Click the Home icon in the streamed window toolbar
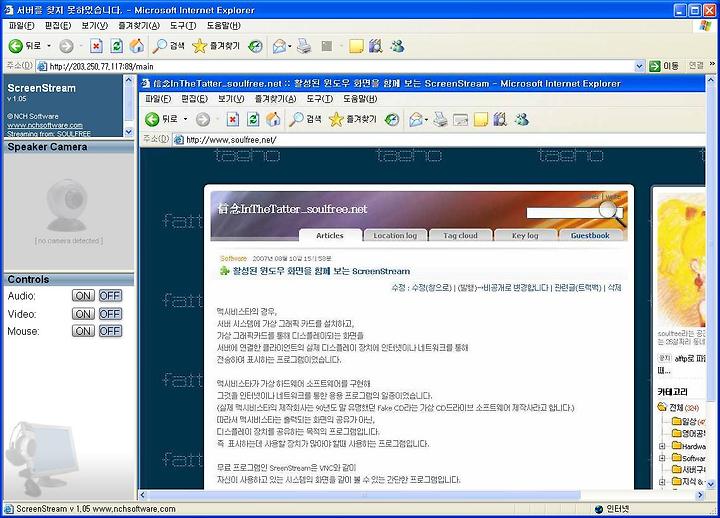 (x=273, y=119)
